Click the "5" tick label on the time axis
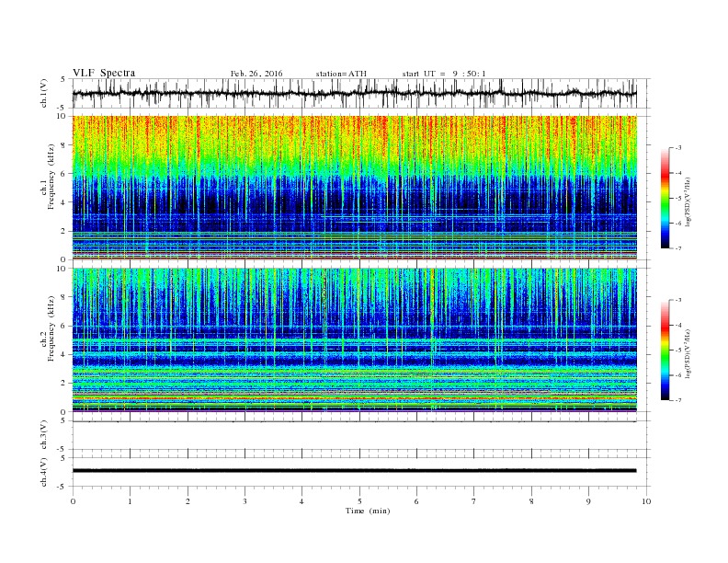728x563 pixels. coord(359,501)
